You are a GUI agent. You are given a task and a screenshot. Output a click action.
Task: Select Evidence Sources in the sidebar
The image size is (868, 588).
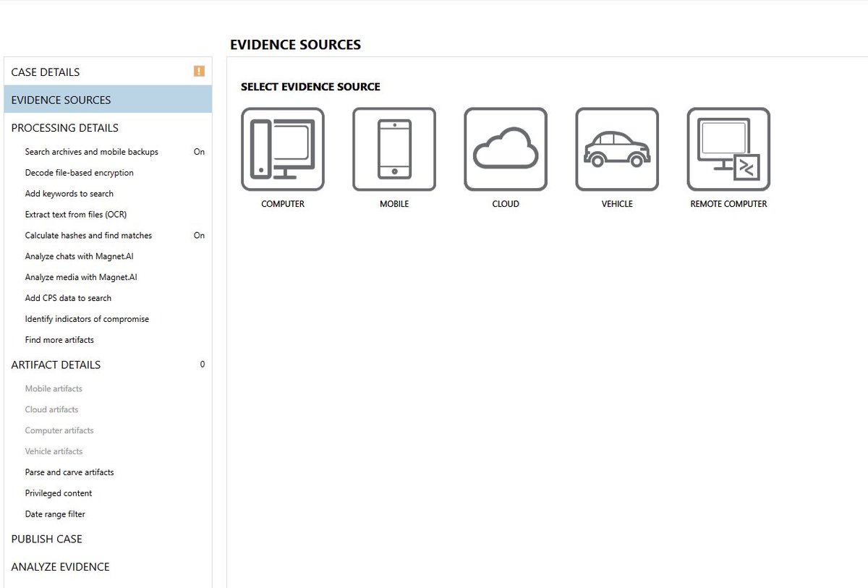108,100
